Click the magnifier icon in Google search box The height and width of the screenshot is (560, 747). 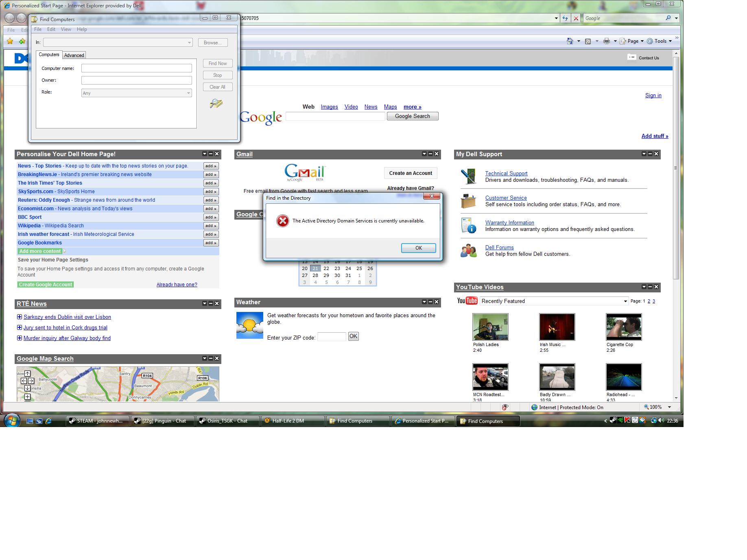668,18
